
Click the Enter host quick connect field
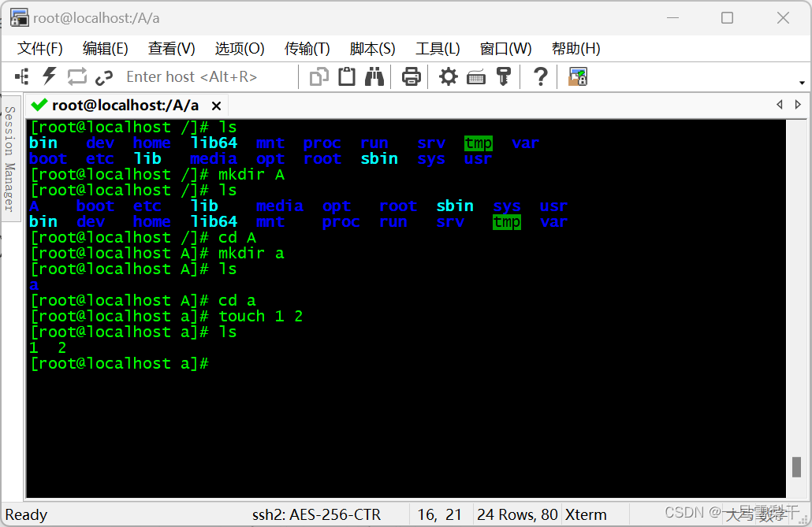pyautogui.click(x=192, y=76)
